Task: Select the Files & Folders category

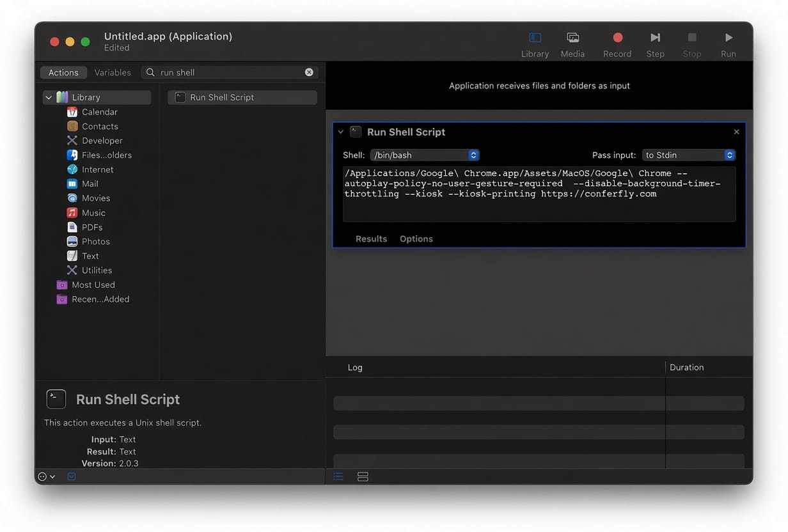Action: [99, 155]
